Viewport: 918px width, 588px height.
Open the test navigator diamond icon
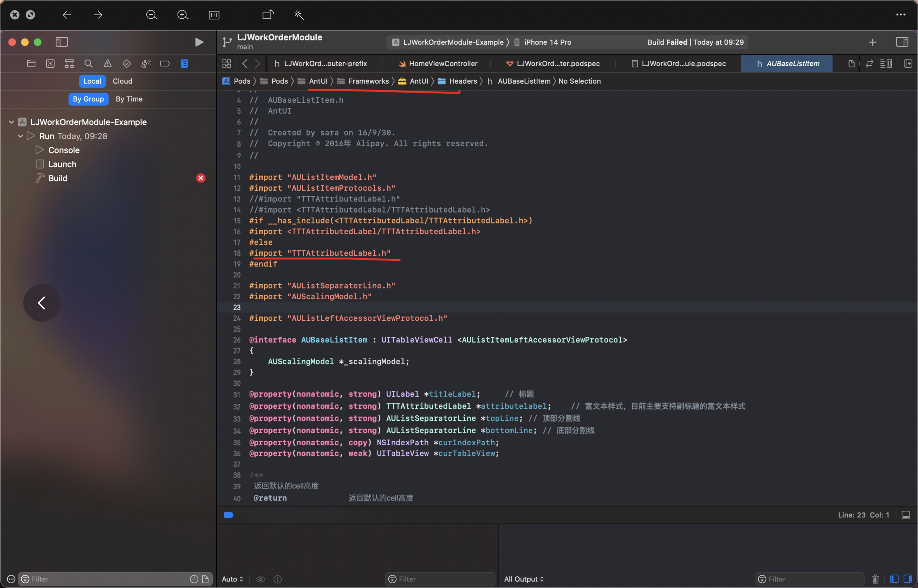pyautogui.click(x=127, y=63)
